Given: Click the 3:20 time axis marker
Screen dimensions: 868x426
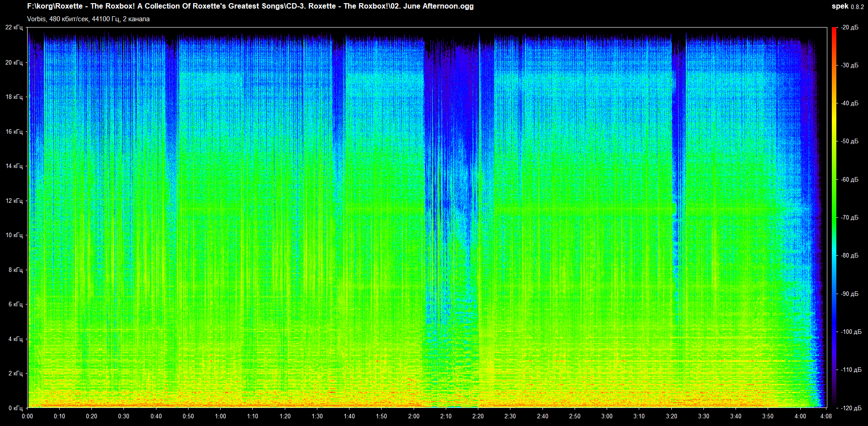Looking at the screenshot, I should tap(671, 416).
